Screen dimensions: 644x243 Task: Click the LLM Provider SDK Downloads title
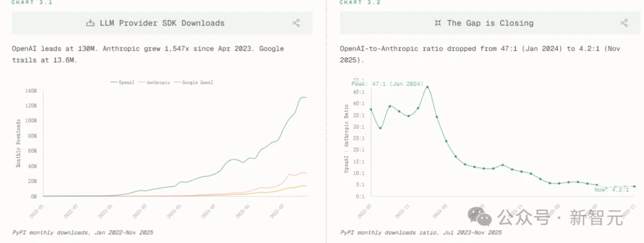162,23
